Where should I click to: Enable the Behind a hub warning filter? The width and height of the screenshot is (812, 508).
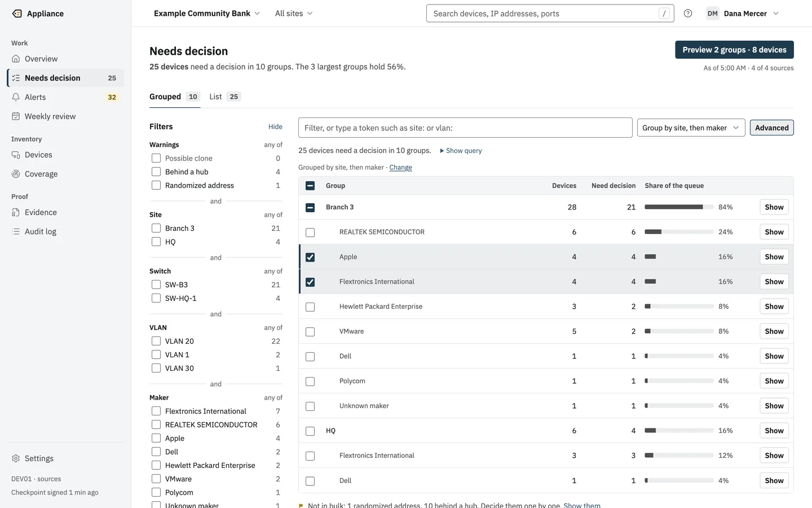click(x=156, y=172)
